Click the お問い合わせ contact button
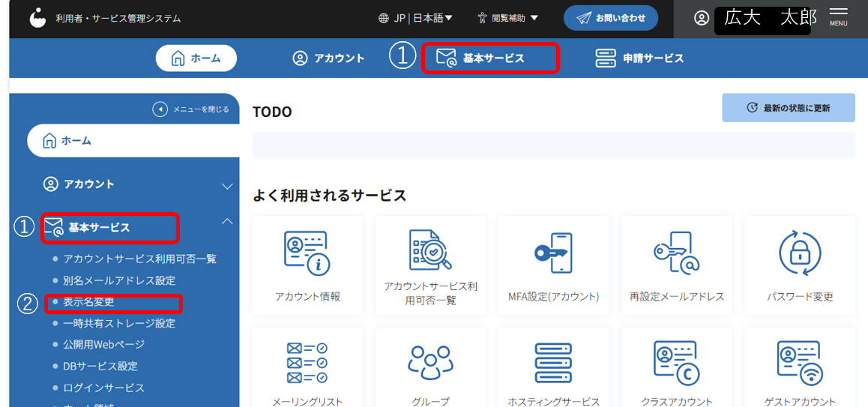The image size is (868, 407). 610,18
